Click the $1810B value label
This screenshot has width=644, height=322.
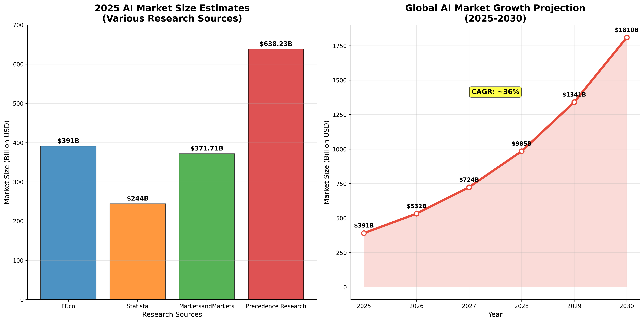627,30
